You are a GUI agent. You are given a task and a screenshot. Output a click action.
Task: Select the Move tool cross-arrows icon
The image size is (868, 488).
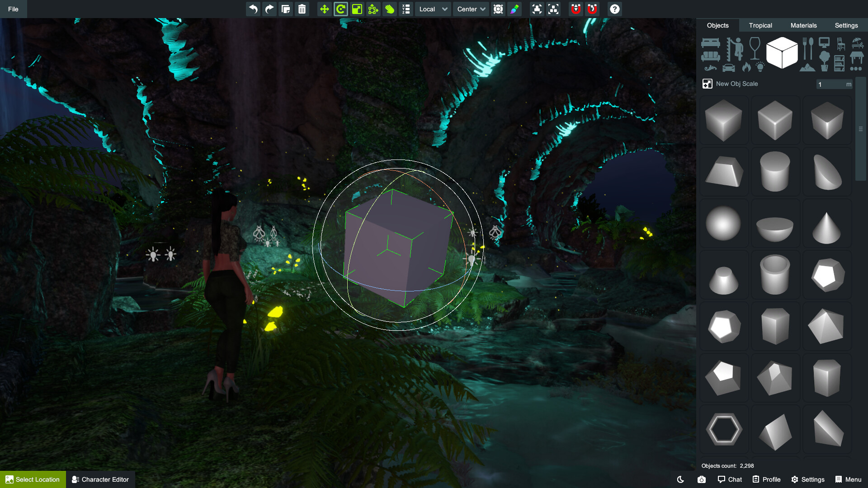(324, 9)
